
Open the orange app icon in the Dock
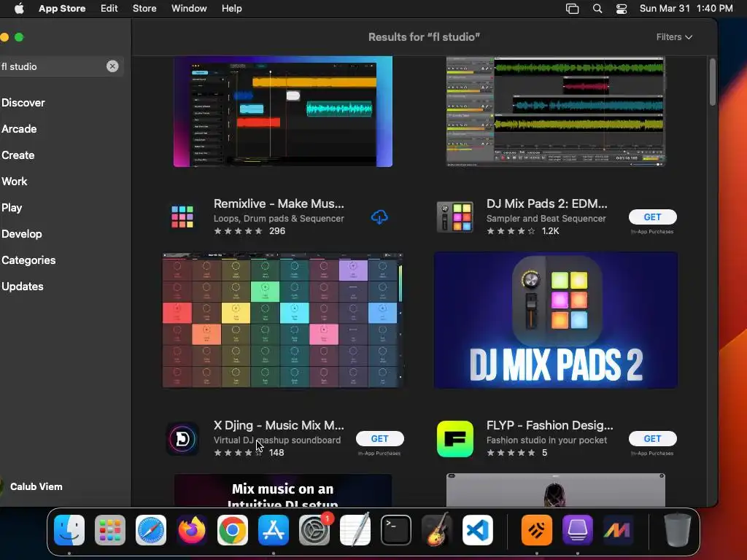(x=537, y=530)
